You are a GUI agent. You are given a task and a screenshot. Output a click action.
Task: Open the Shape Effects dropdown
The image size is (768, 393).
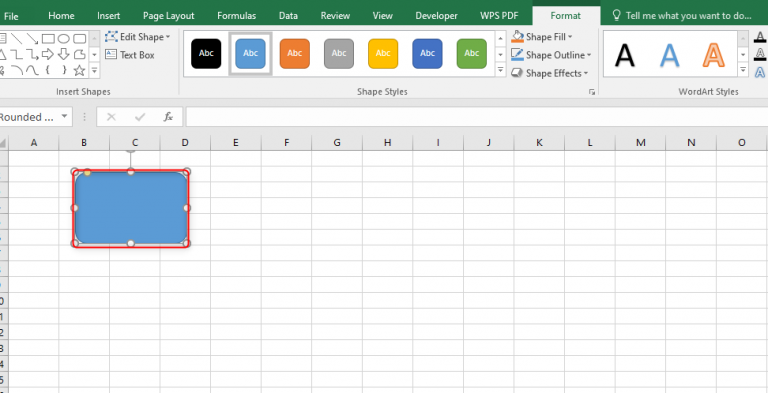tap(549, 73)
